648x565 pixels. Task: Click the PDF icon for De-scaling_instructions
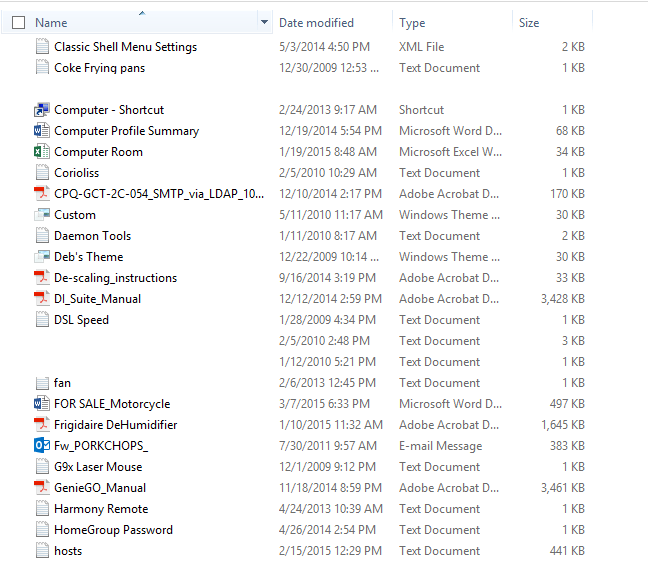pyautogui.click(x=41, y=278)
